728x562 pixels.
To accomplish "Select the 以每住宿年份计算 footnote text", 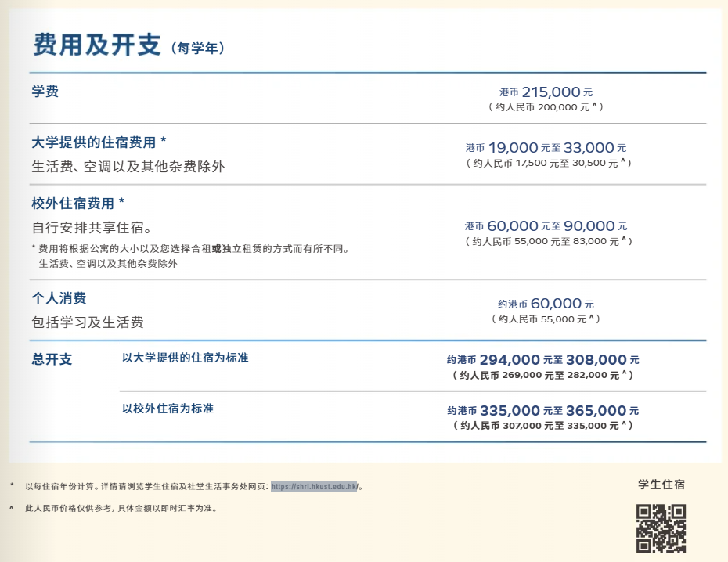I will [194, 486].
